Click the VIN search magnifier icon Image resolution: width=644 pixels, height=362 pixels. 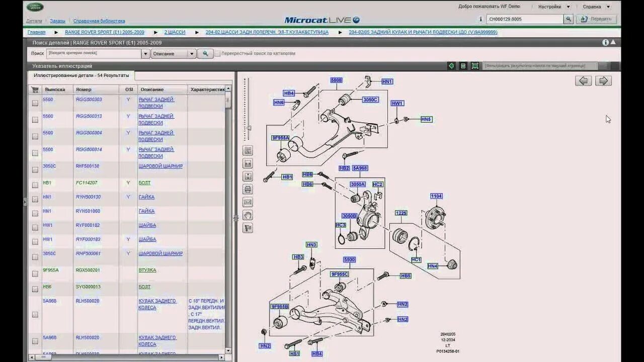(x=569, y=19)
